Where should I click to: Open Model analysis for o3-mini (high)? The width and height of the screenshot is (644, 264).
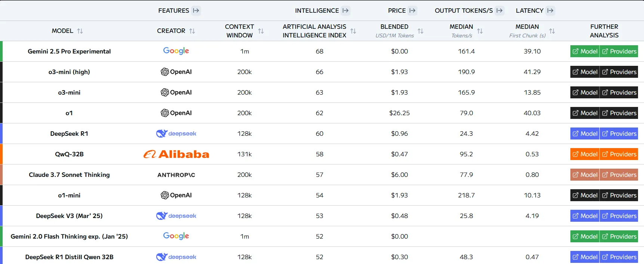[x=585, y=72]
